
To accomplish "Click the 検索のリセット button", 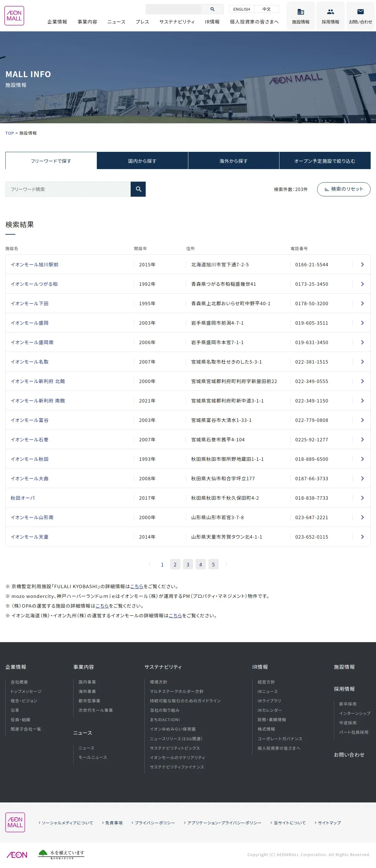I will coord(344,189).
